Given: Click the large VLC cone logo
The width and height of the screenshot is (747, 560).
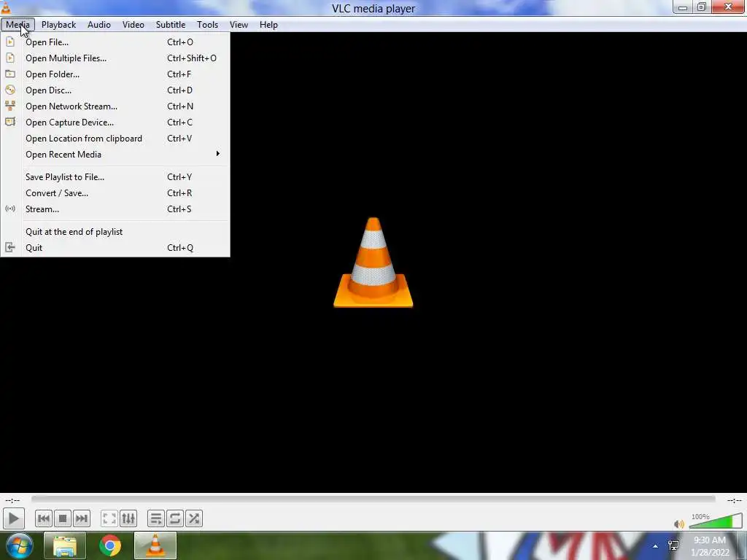Looking at the screenshot, I should 373,262.
